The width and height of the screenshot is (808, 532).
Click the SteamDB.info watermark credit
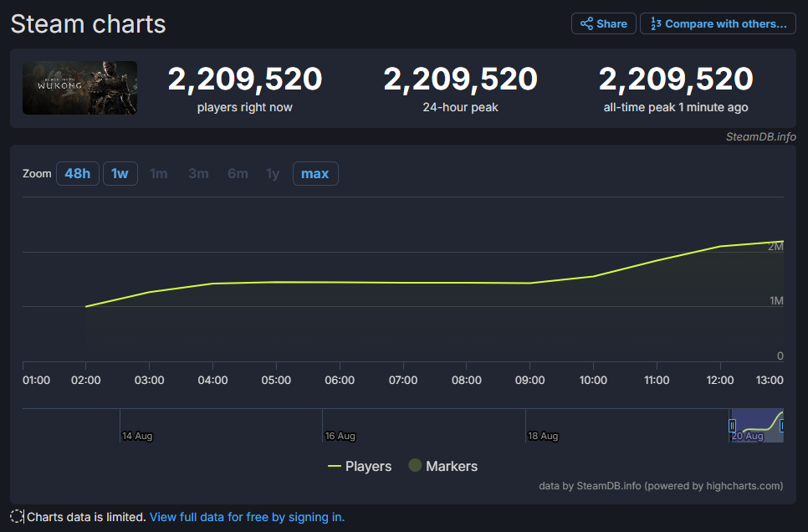760,136
